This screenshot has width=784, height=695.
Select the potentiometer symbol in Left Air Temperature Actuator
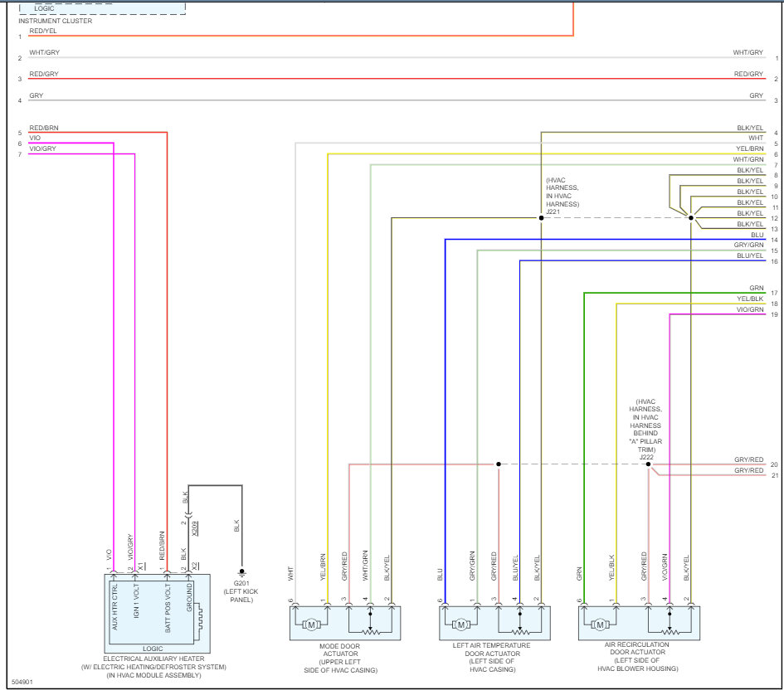(x=520, y=631)
